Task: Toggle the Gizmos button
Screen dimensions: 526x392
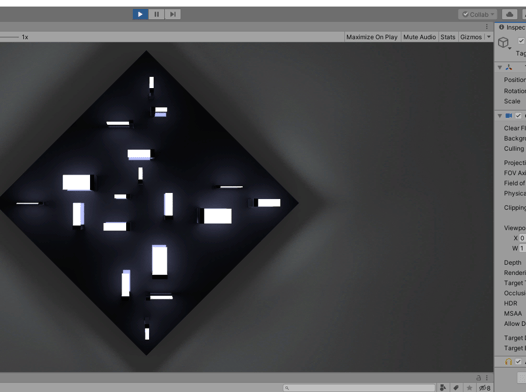Action: pos(471,37)
